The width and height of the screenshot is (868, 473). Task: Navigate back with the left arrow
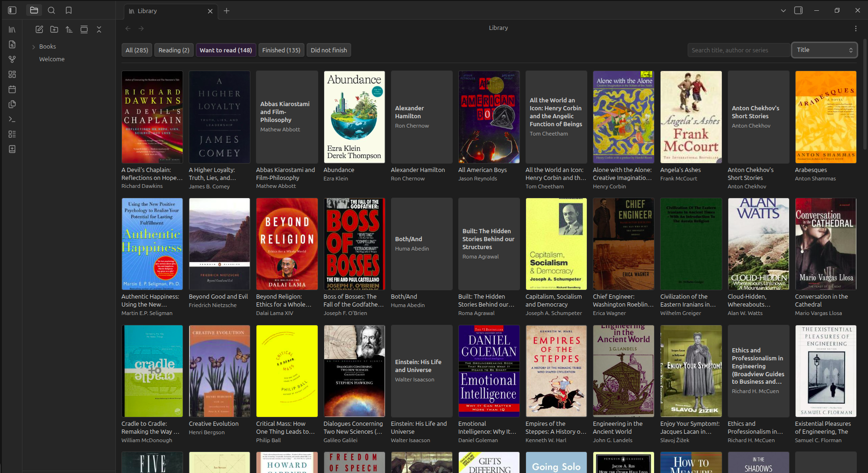(128, 29)
